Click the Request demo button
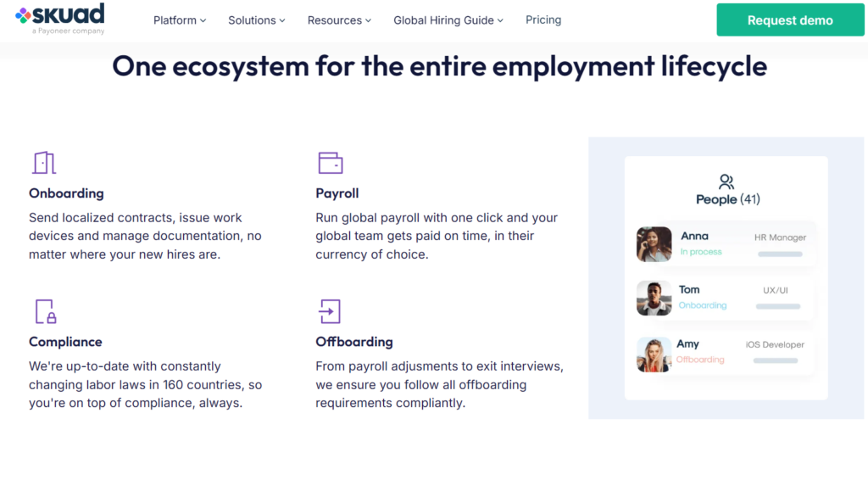 (790, 20)
